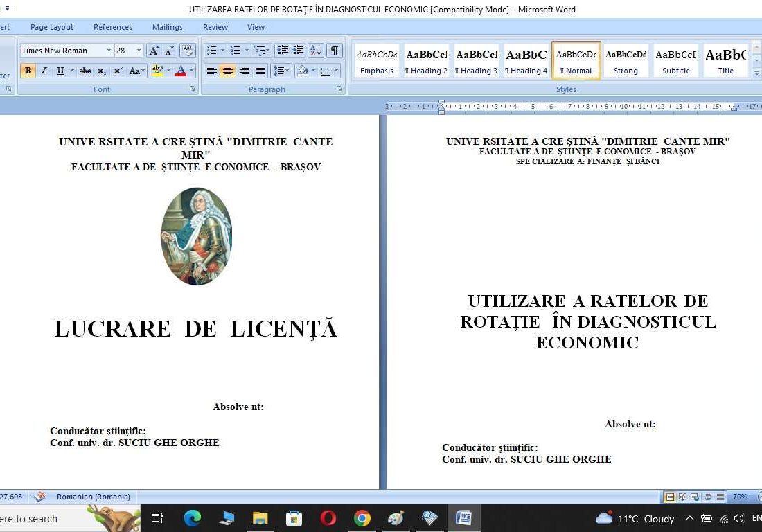This screenshot has height=532, width=762.
Task: Toggle Italic formatting
Action: click(44, 71)
